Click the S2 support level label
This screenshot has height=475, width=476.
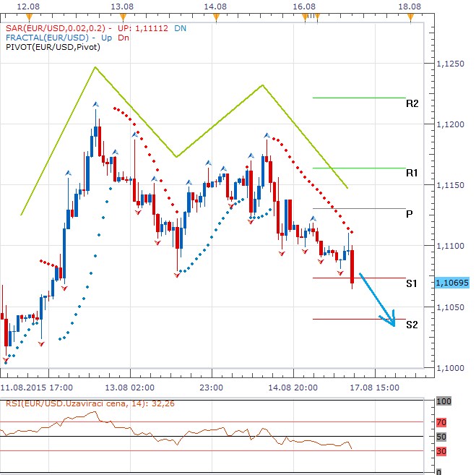pos(412,325)
